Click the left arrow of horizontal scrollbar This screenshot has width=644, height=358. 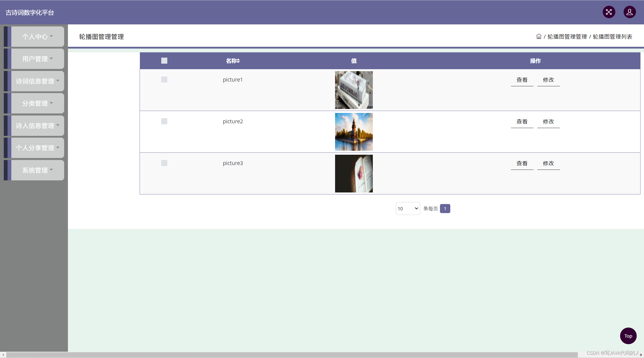point(3,355)
